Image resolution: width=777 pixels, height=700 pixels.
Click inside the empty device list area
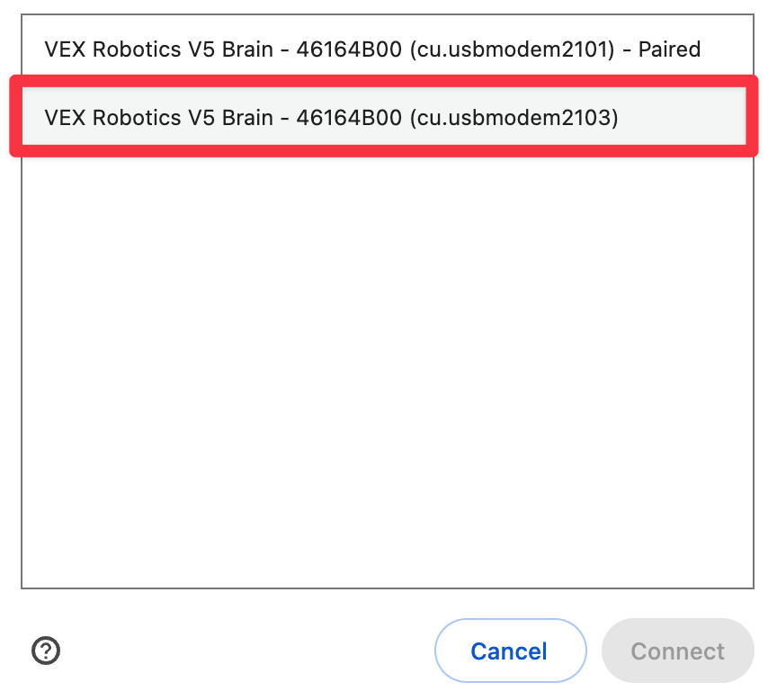(387, 360)
